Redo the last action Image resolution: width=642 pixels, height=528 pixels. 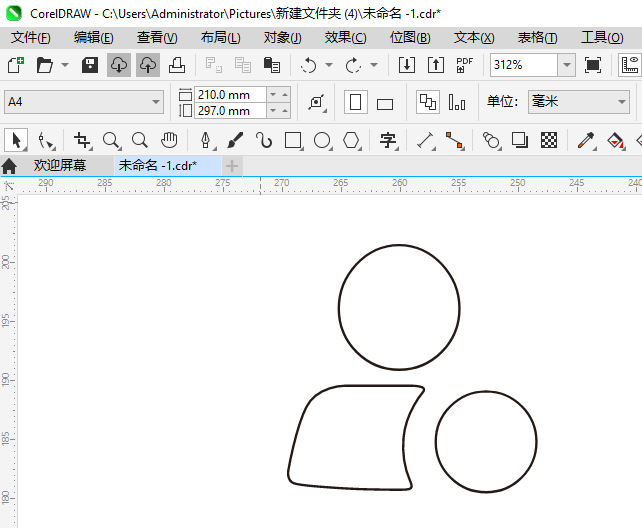click(x=353, y=65)
